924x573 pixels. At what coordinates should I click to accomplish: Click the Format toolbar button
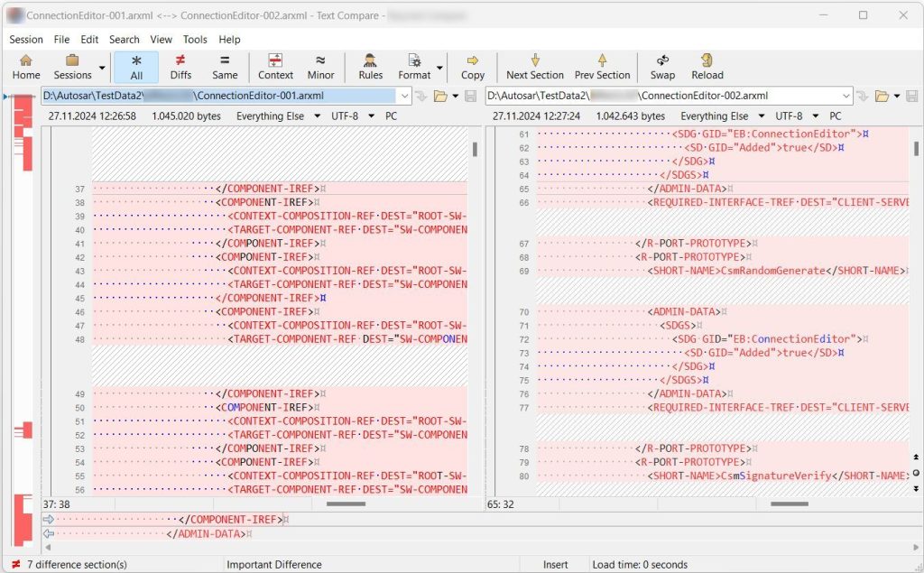click(x=414, y=67)
